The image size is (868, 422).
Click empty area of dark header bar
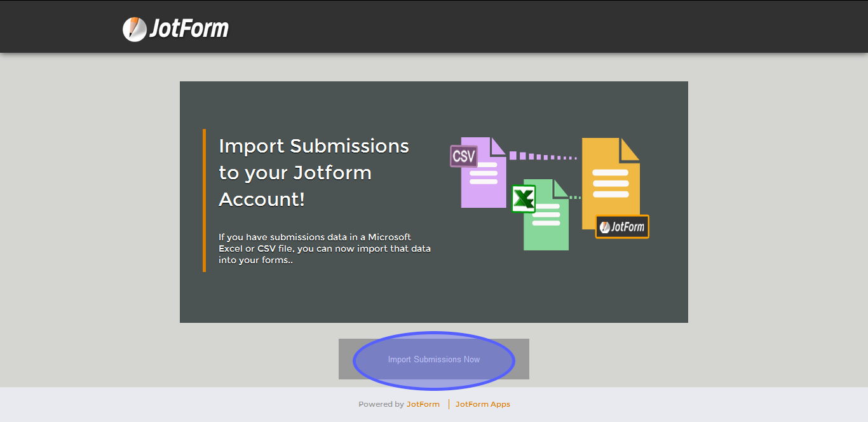tap(508, 27)
